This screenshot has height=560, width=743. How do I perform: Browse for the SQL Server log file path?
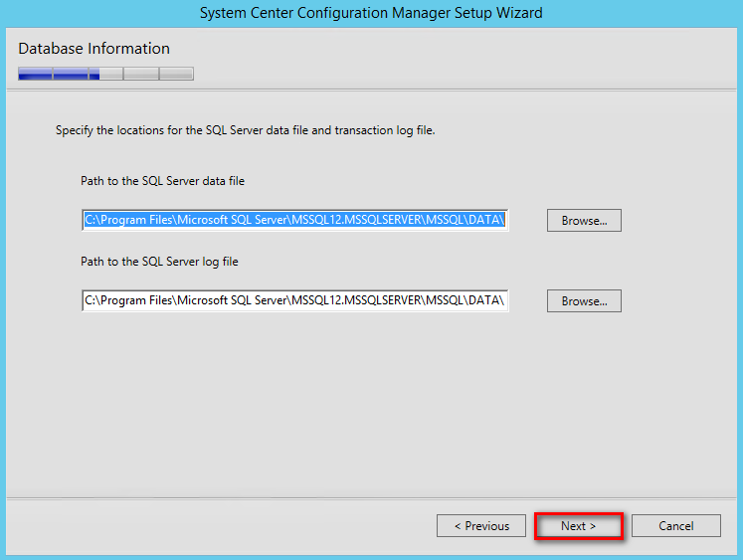point(584,300)
